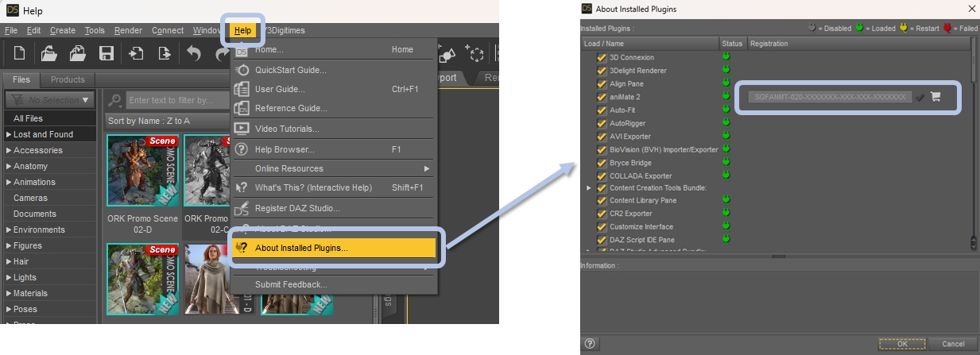Image resolution: width=980 pixels, height=355 pixels.
Task: Click the New Scene file icon
Action: point(19,54)
